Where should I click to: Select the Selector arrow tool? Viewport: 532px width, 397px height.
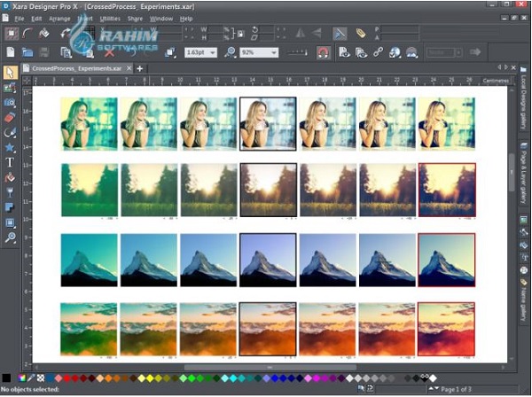click(10, 72)
